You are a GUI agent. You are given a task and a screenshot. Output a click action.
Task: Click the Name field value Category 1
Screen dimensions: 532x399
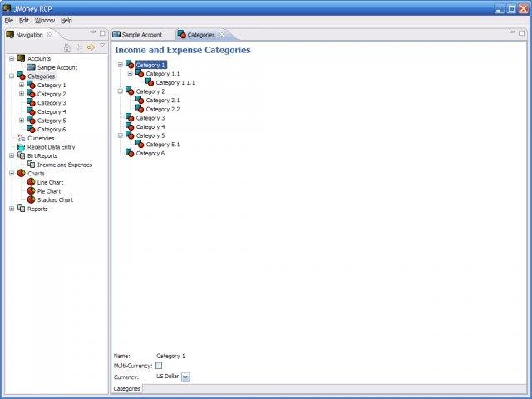(x=170, y=356)
